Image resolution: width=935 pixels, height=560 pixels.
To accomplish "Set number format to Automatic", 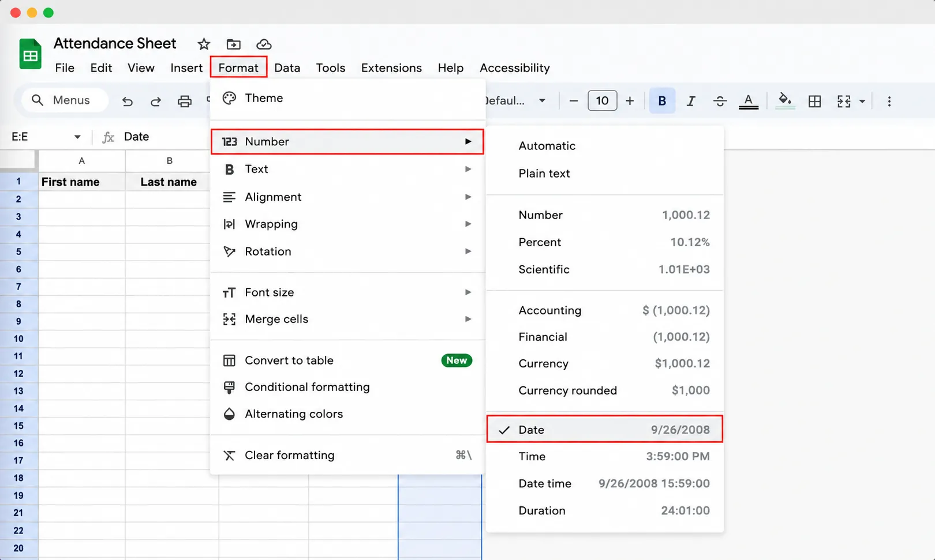I will coord(605,146).
